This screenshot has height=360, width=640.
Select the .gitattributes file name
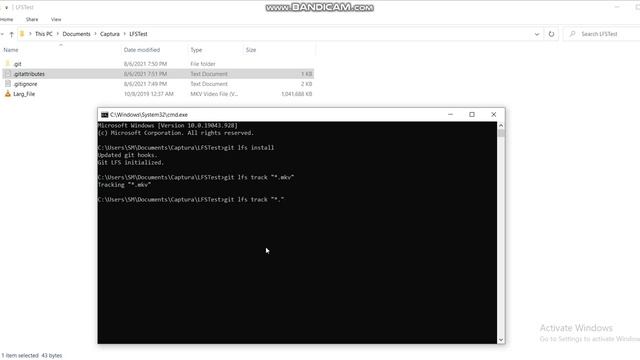[29, 74]
